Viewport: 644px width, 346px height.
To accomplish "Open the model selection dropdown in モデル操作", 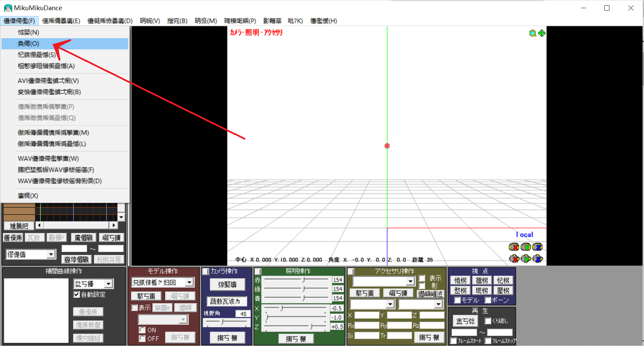I will click(189, 282).
